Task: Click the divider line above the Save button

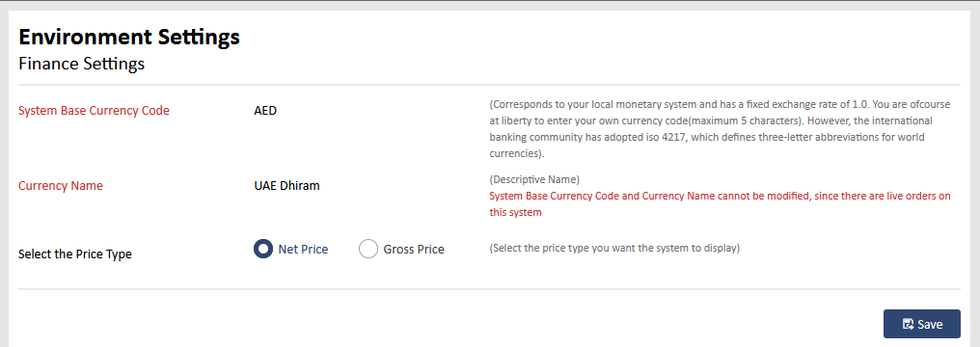Action: click(489, 289)
